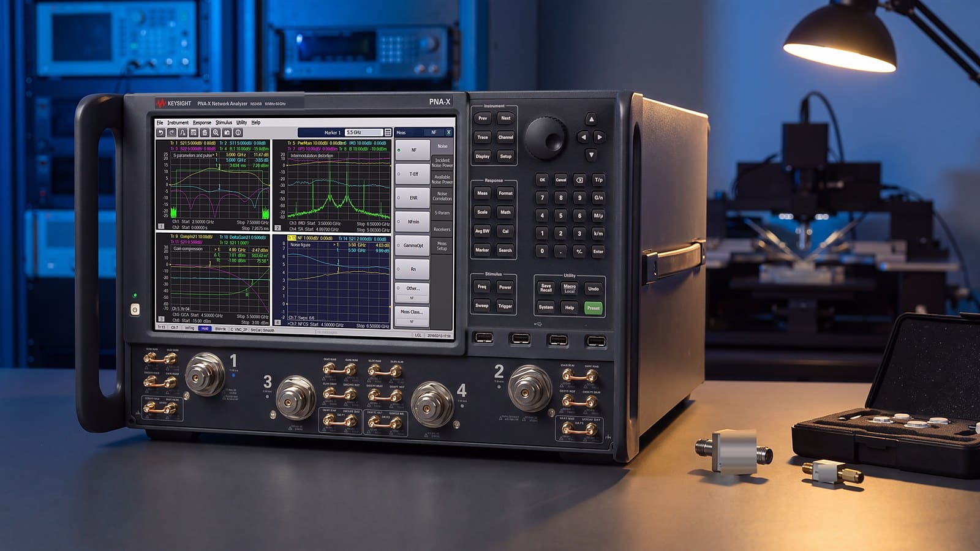The image size is (980, 551).
Task: Tap the plus/minus sign key on keypad
Action: [x=579, y=251]
